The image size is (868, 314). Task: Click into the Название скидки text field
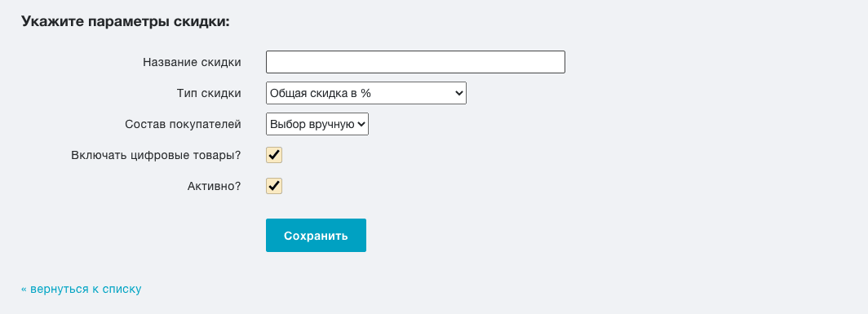(x=415, y=62)
